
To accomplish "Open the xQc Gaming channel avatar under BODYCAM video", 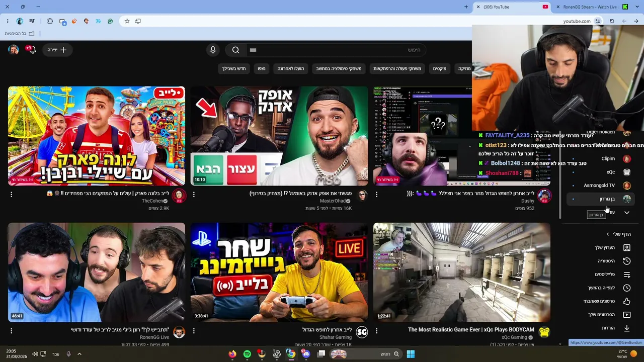I will point(544,332).
